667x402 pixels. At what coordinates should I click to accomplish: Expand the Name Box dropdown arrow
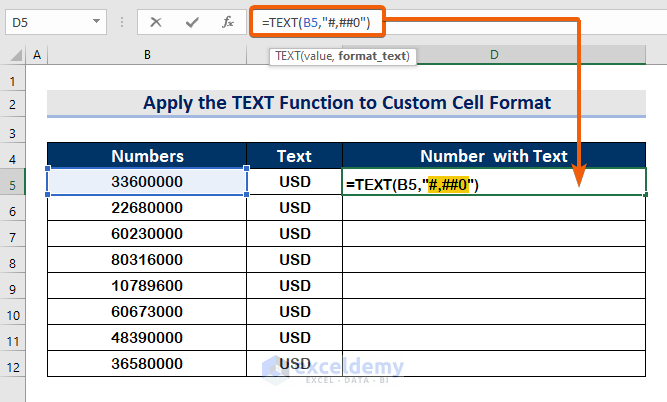point(96,21)
